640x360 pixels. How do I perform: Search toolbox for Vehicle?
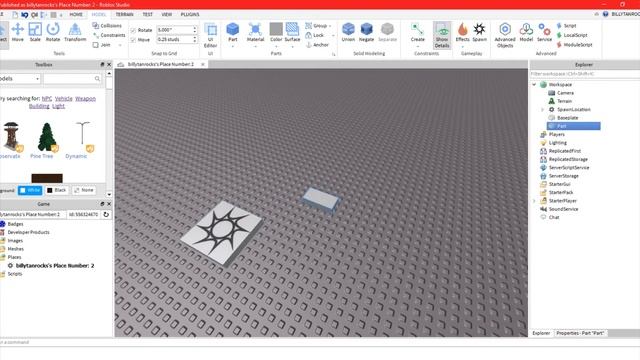(x=64, y=99)
